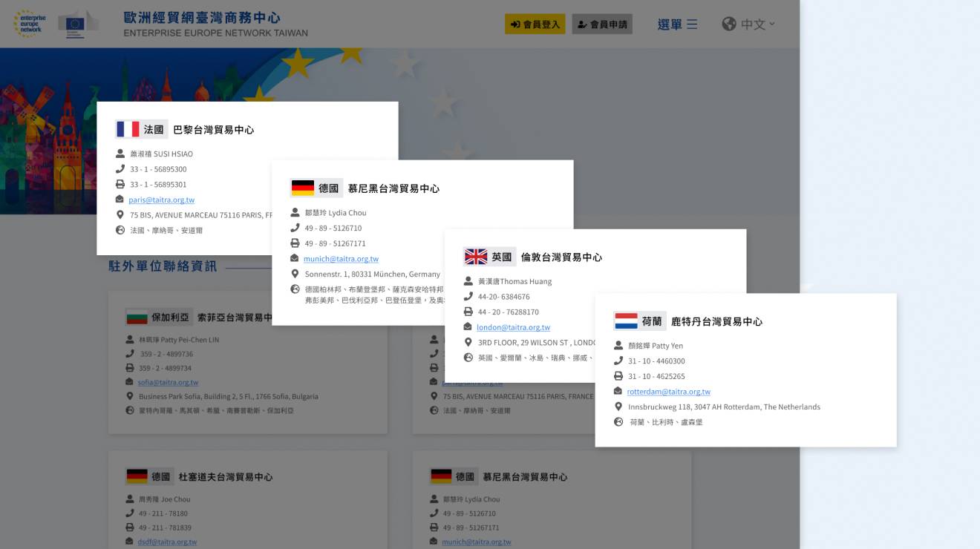980x549 pixels.
Task: Click the phone icon beside 33 - 1 - 56895300
Action: pyautogui.click(x=120, y=169)
